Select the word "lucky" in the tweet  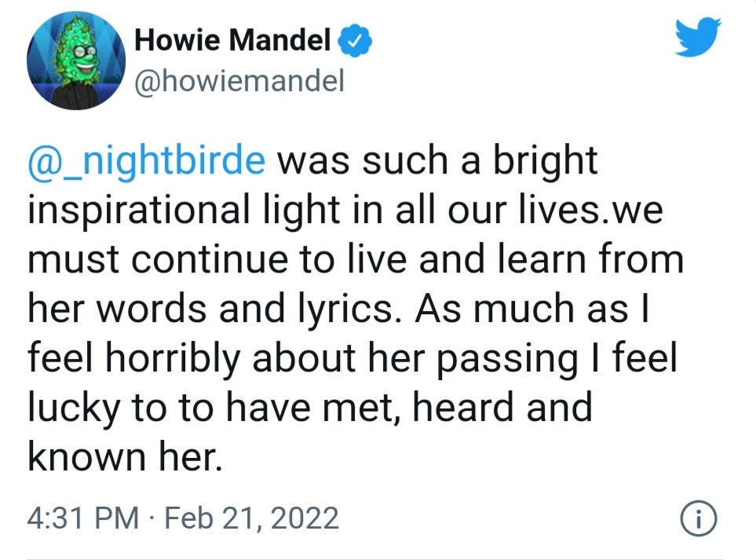(74, 408)
